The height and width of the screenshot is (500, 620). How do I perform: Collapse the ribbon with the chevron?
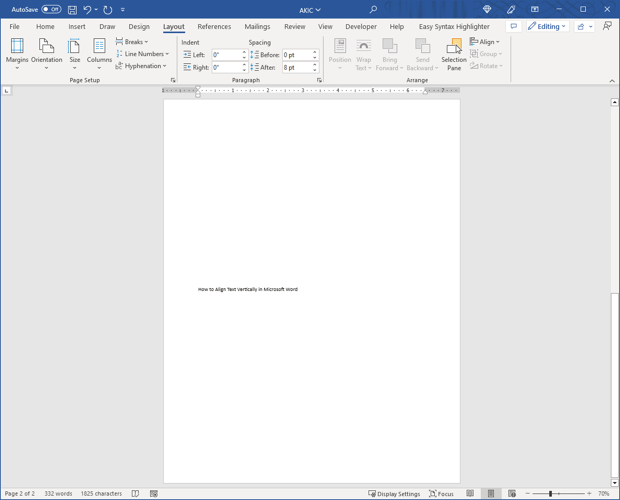[612, 81]
